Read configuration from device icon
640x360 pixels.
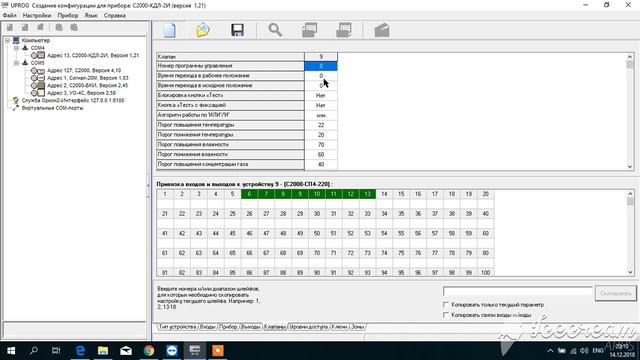pyautogui.click(x=310, y=30)
